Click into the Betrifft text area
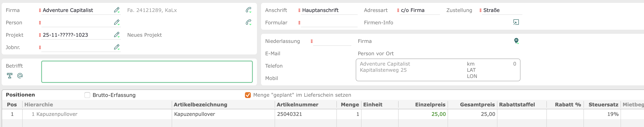Viewport: 644px width, 127px height. (147, 72)
